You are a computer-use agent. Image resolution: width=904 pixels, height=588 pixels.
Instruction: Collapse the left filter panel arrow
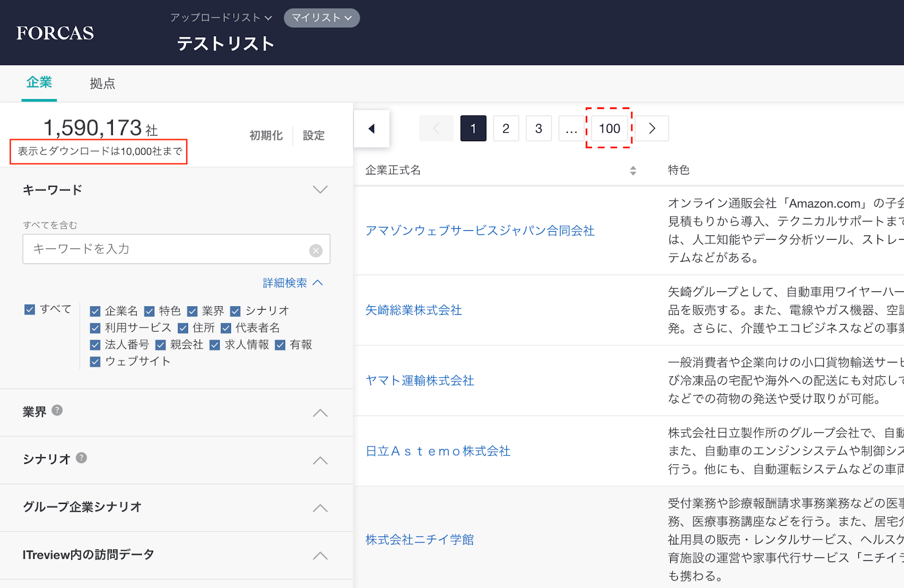[371, 129]
